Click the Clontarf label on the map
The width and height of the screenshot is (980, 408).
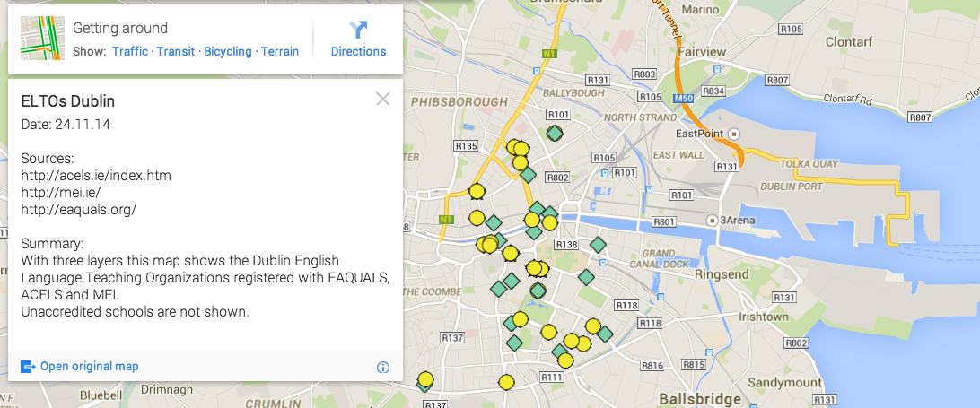(848, 42)
